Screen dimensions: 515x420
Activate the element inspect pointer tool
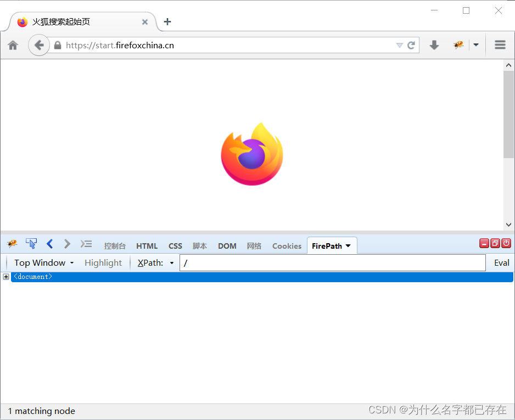[x=31, y=244]
